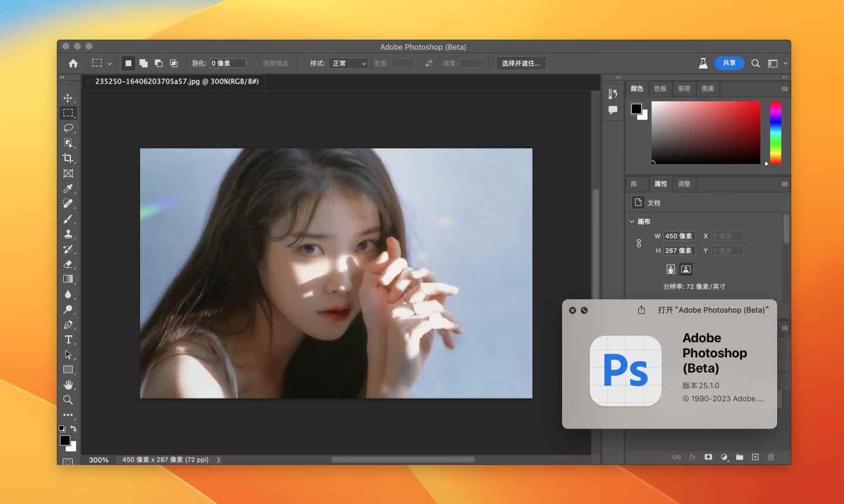Toggle the 消除锯齿 anti-alias checkbox
The width and height of the screenshot is (844, 504).
[254, 63]
